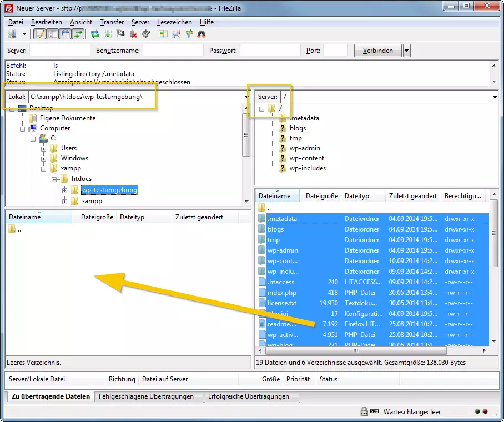Open the Site Manager icon
Screen dimensions: 504x422
click(x=12, y=34)
